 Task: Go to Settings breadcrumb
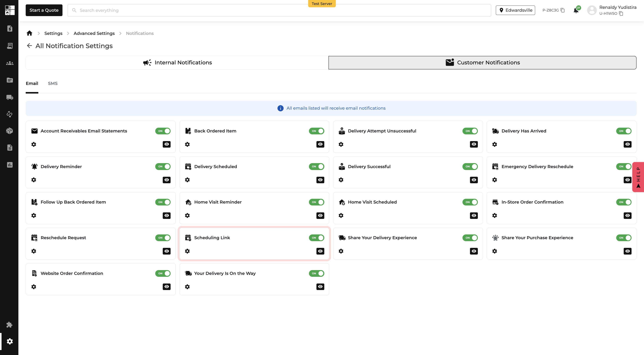[x=53, y=33]
